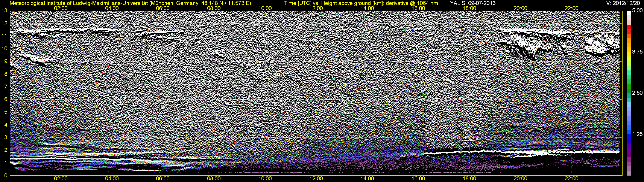Click the 'Time [UTC] vs. Height above ground' caption
Screen dimensions: 644x182
click(361, 3)
